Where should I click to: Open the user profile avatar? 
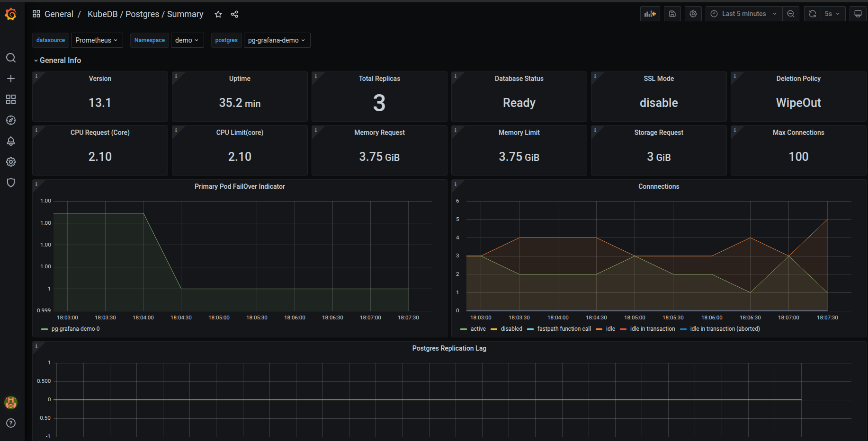[x=11, y=402]
